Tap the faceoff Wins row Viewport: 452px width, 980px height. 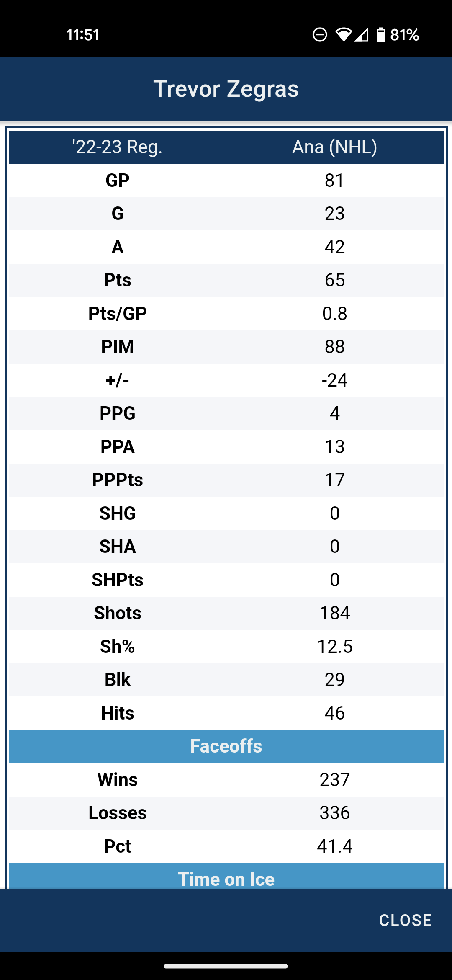tap(226, 780)
